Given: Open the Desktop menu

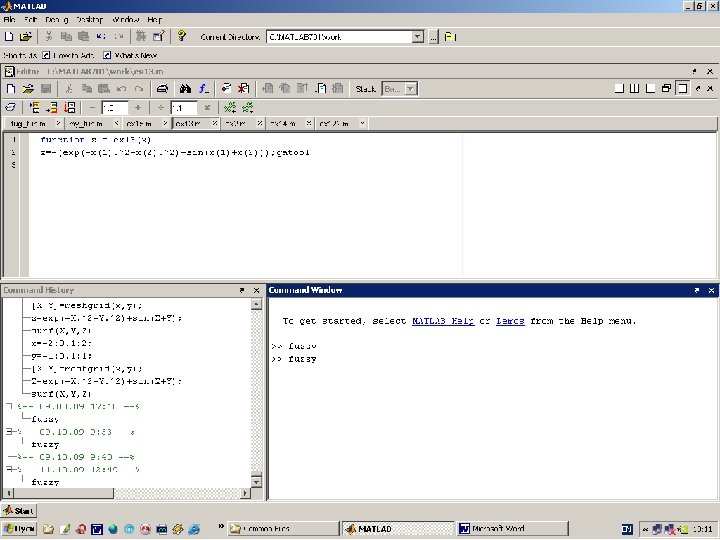Looking at the screenshot, I should coord(90,19).
